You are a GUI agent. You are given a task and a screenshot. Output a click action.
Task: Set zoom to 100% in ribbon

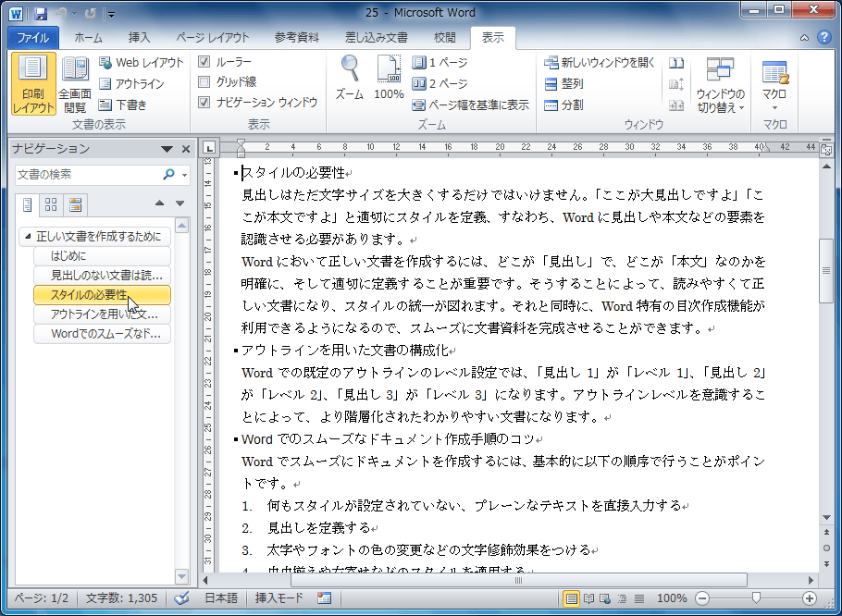point(389,79)
